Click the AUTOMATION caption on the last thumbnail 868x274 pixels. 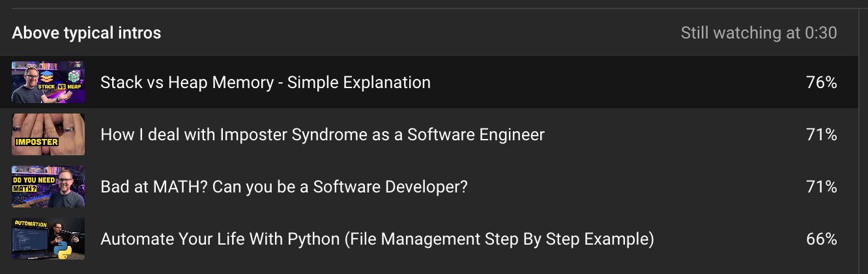[x=31, y=224]
